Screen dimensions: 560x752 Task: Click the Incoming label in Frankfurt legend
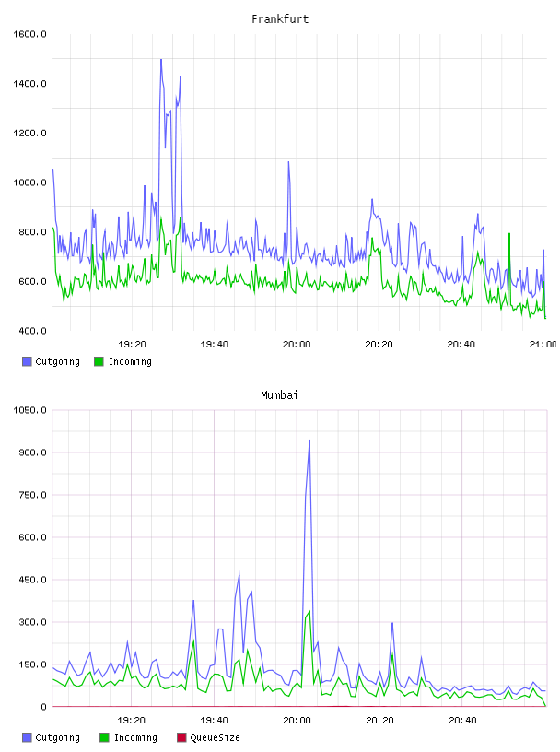tap(130, 361)
